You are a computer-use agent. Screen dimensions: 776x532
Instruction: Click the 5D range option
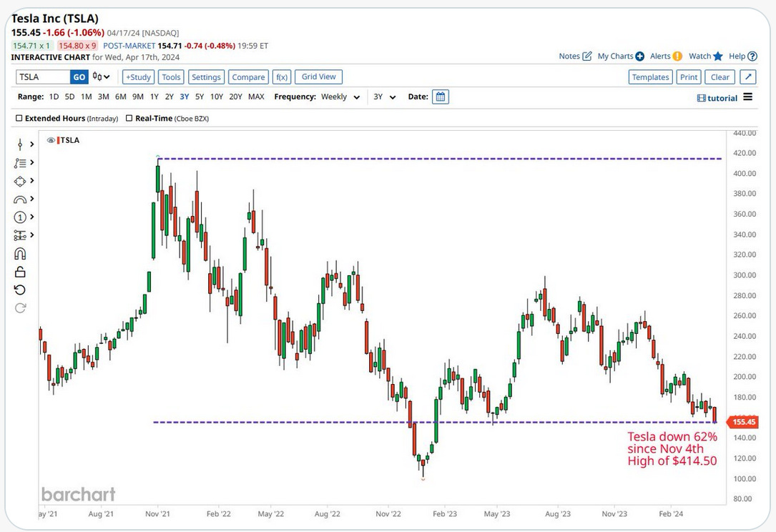click(70, 97)
